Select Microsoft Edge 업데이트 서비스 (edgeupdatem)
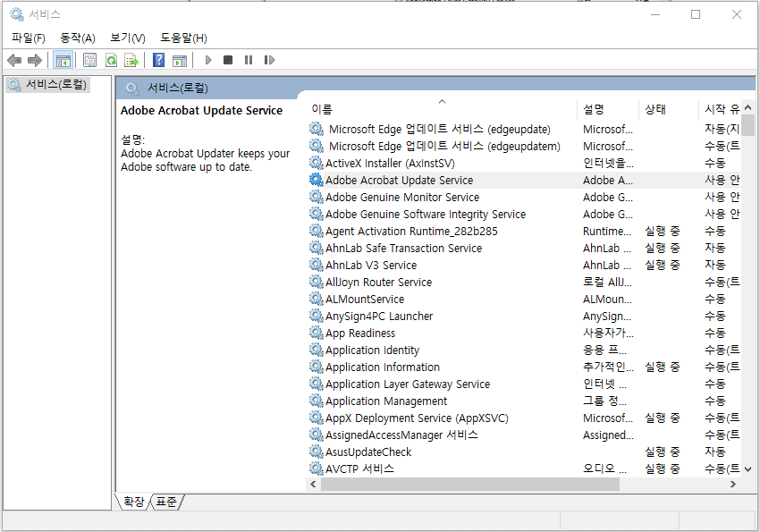This screenshot has height=532, width=760. click(x=444, y=146)
